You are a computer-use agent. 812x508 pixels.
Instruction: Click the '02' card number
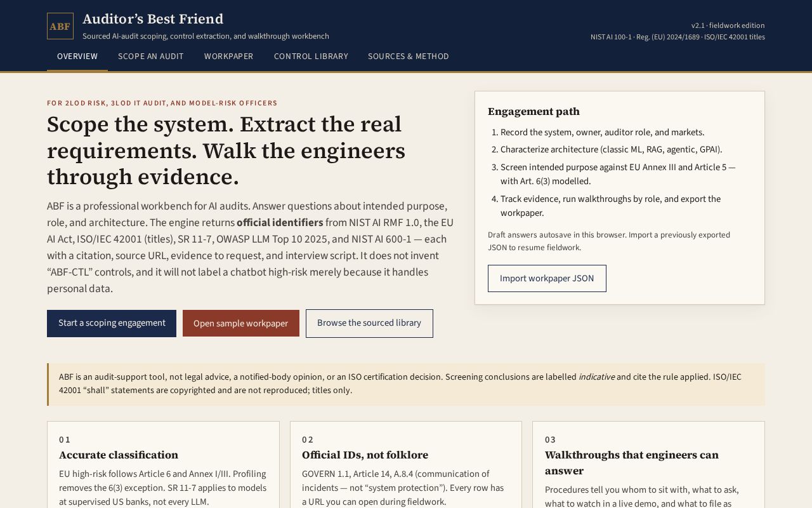(308, 439)
